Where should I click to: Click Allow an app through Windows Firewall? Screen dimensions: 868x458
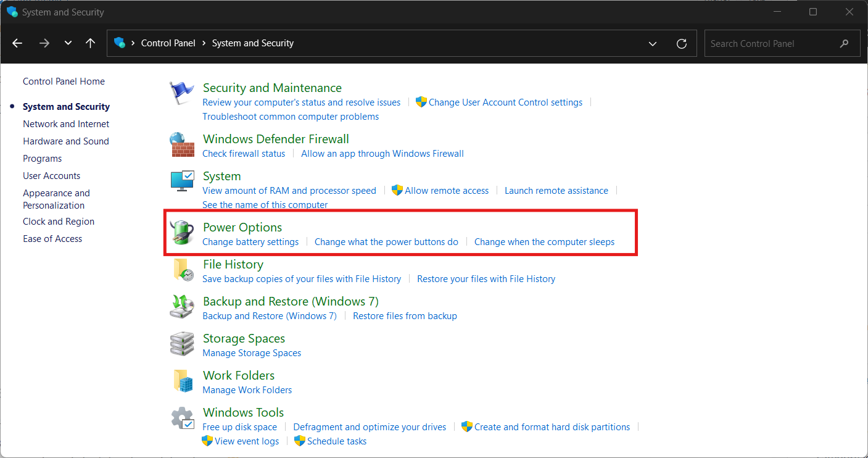coord(382,154)
